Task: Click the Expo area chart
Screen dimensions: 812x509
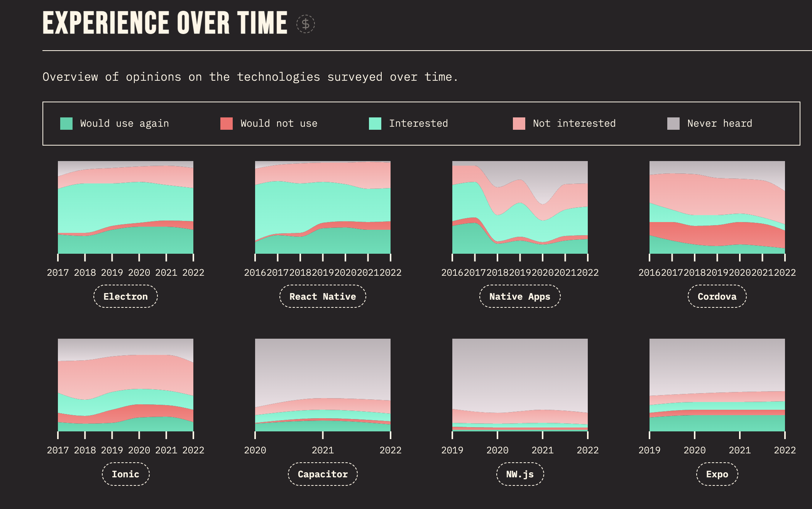Action: click(717, 385)
